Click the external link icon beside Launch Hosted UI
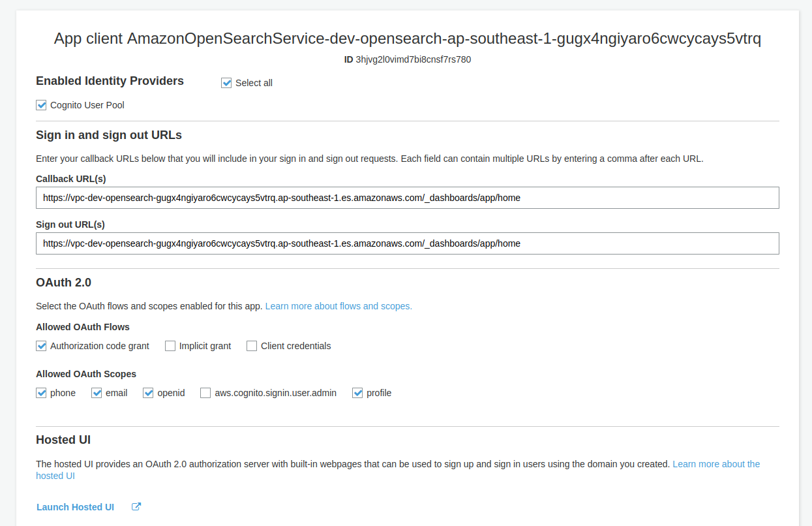812x526 pixels. [136, 506]
